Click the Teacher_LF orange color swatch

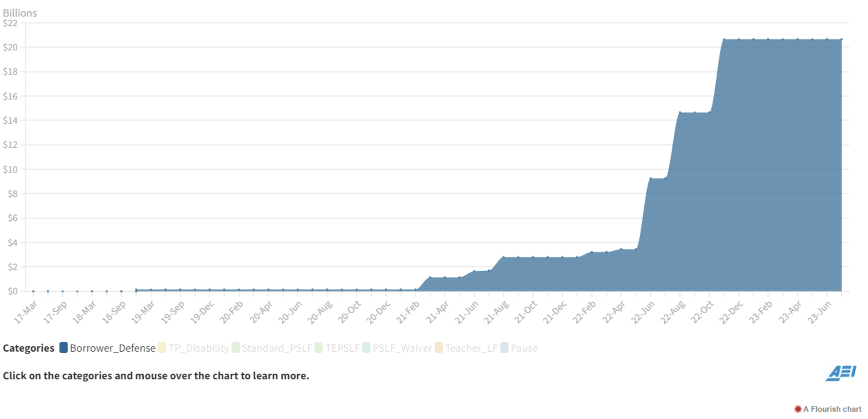coord(439,348)
